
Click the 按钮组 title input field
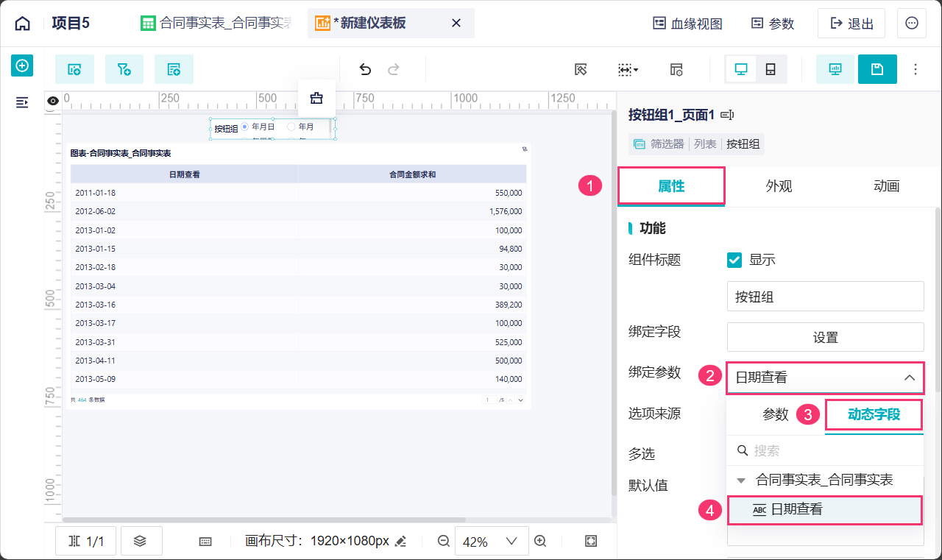tap(825, 297)
